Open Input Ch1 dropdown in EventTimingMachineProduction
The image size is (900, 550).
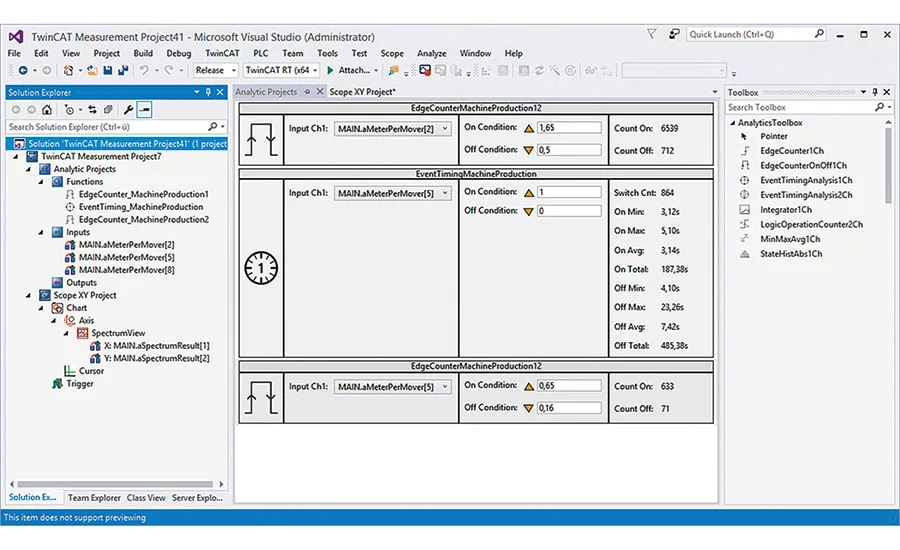coord(393,193)
